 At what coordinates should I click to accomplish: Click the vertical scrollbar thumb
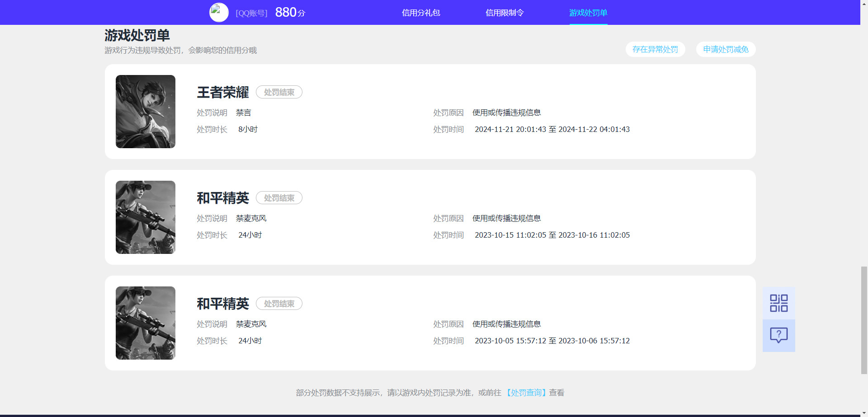click(x=864, y=320)
